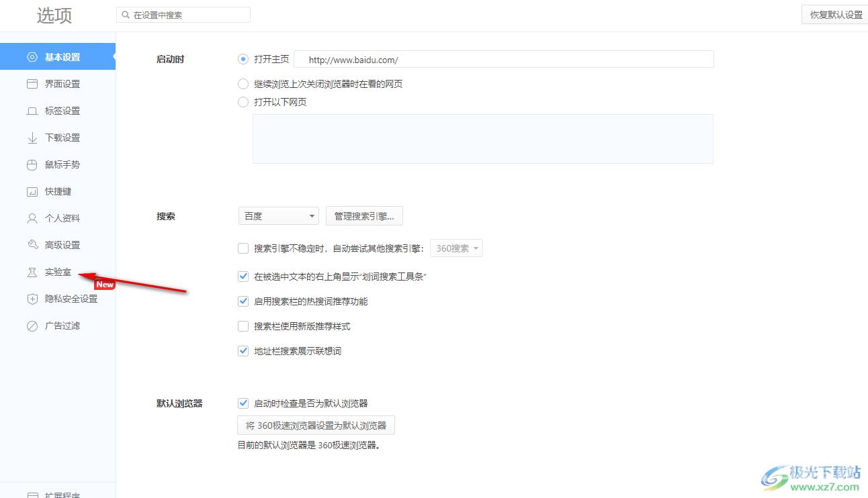The image size is (868, 498).
Task: Click 将360极速浏览器设置为默认浏览器 button
Action: 316,426
